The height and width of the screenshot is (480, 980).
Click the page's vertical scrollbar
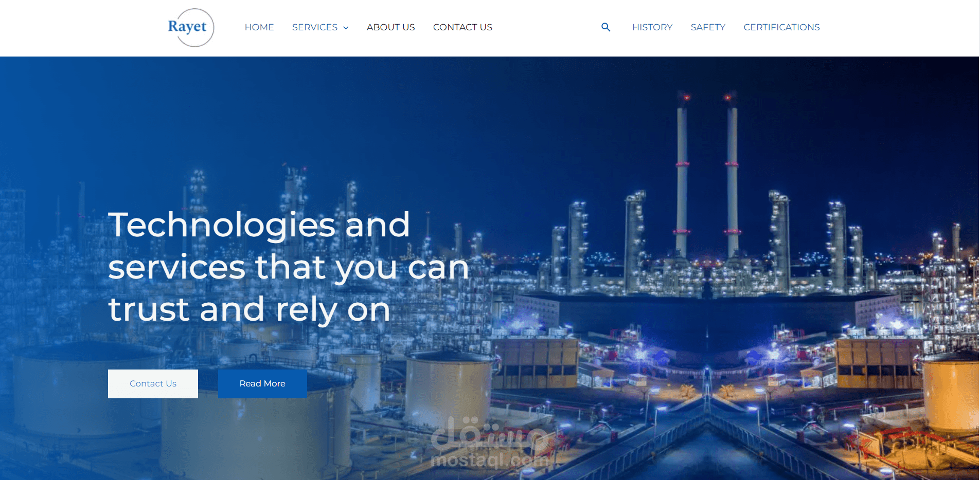[979, 240]
